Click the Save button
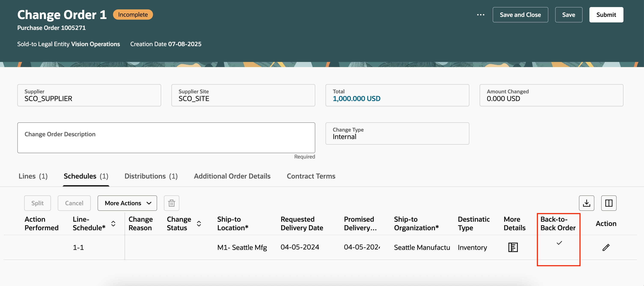The height and width of the screenshot is (286, 644). coord(568,15)
